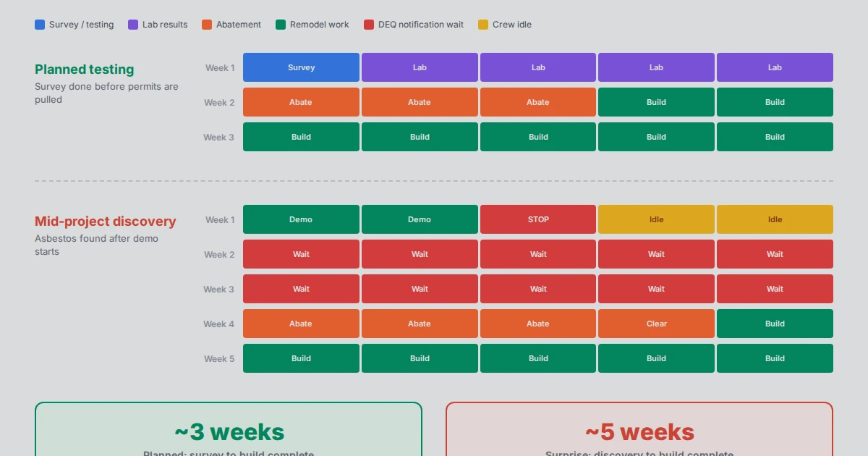Select the first Idle cell next to STOP

[x=656, y=219]
